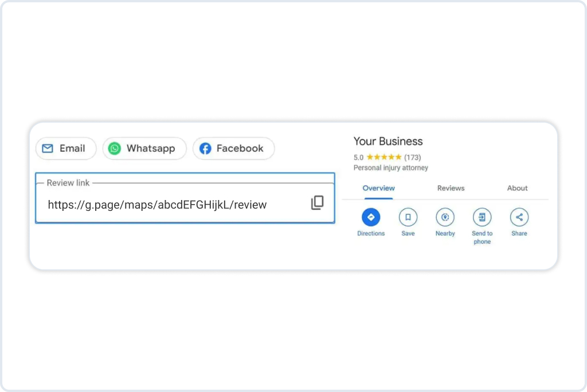Click the Facebook logo icon
587x392 pixels.
pyautogui.click(x=205, y=148)
